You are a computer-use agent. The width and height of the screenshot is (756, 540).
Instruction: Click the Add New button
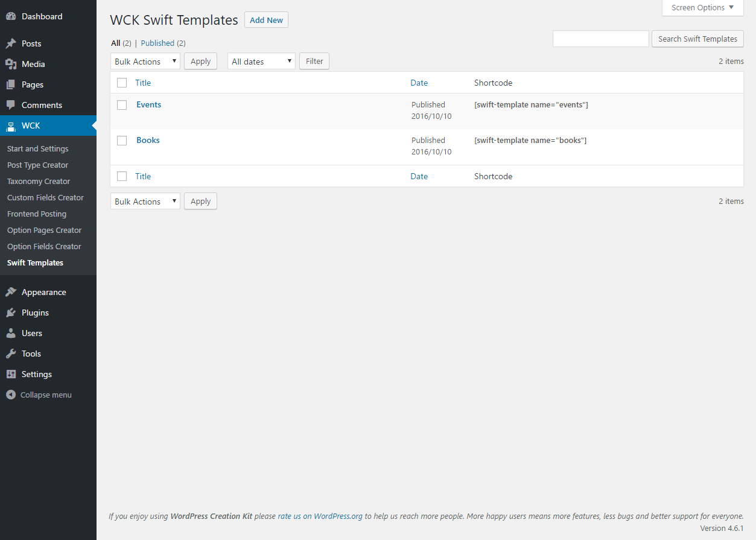[265, 19]
